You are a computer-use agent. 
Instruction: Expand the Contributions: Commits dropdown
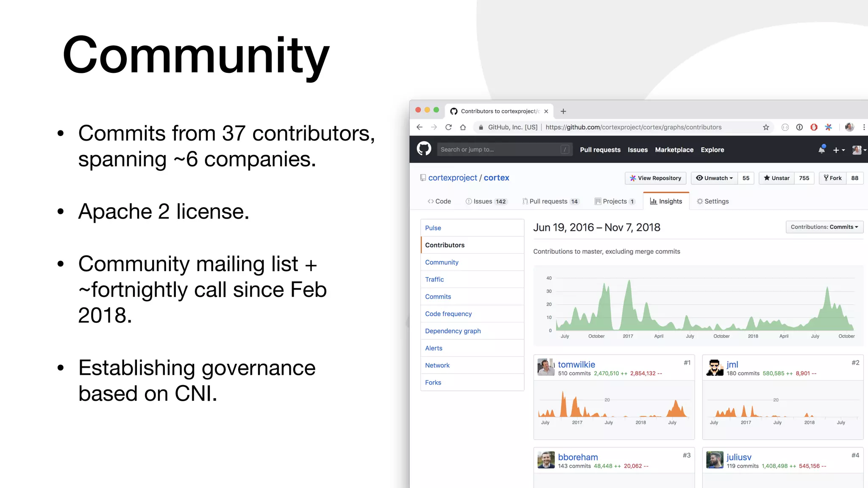pos(824,227)
